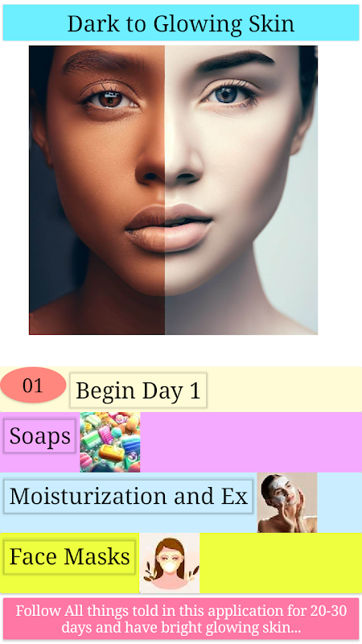Select the woman applying face pack image
The height and width of the screenshot is (644, 362).
(x=287, y=502)
